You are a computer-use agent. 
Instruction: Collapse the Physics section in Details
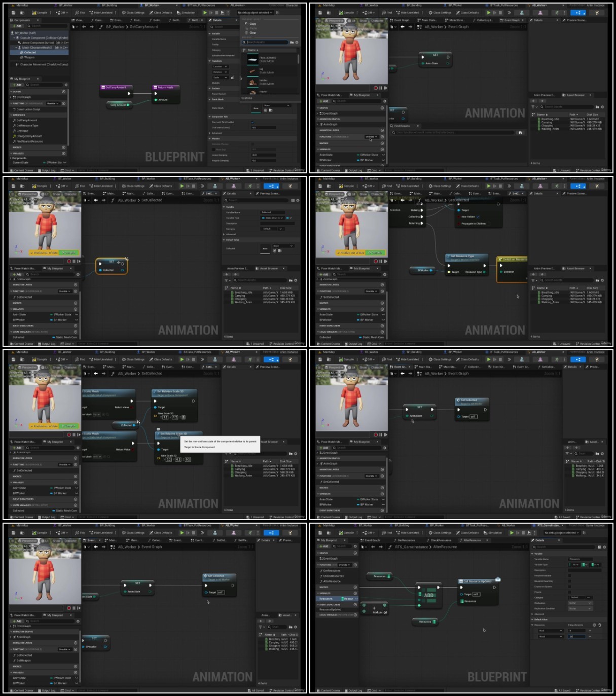[x=216, y=138]
